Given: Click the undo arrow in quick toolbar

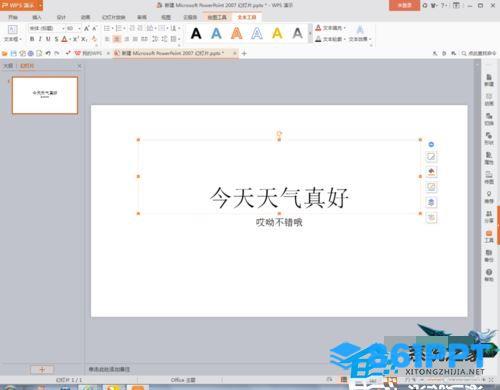Looking at the screenshot, I should [48, 53].
